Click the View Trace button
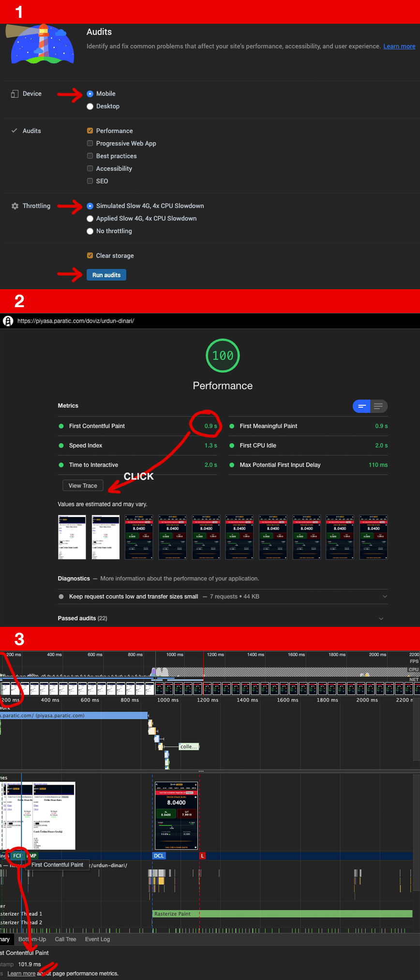The height and width of the screenshot is (980, 420). click(x=83, y=486)
